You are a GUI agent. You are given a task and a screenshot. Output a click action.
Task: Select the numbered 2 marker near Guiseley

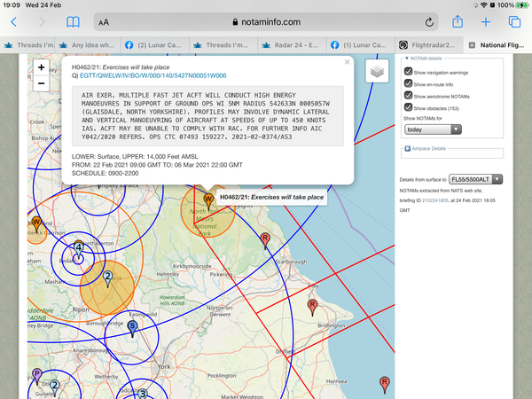pos(55,387)
